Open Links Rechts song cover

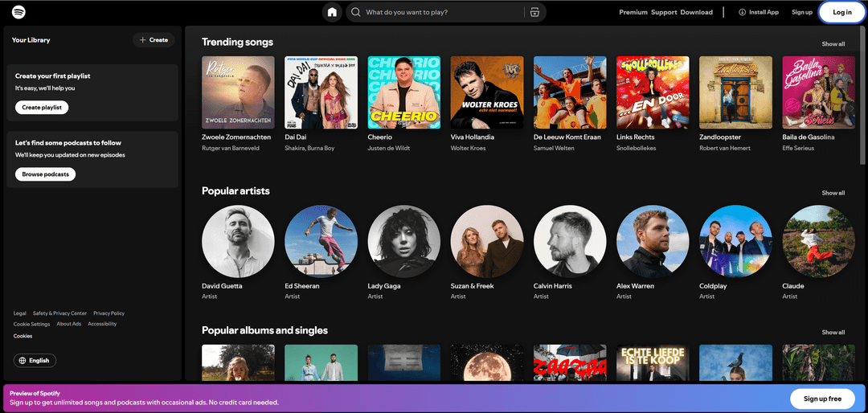point(653,92)
